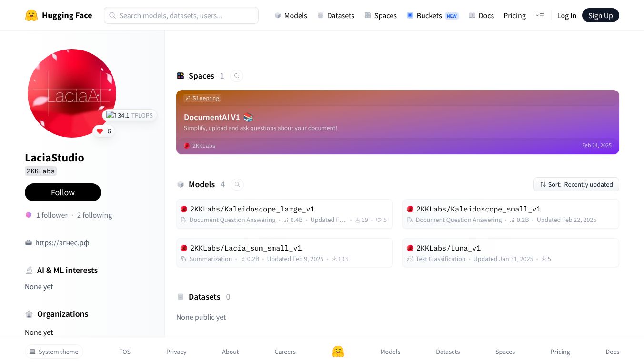The width and height of the screenshot is (644, 362).
Task: Click the Log In link
Action: 566,15
